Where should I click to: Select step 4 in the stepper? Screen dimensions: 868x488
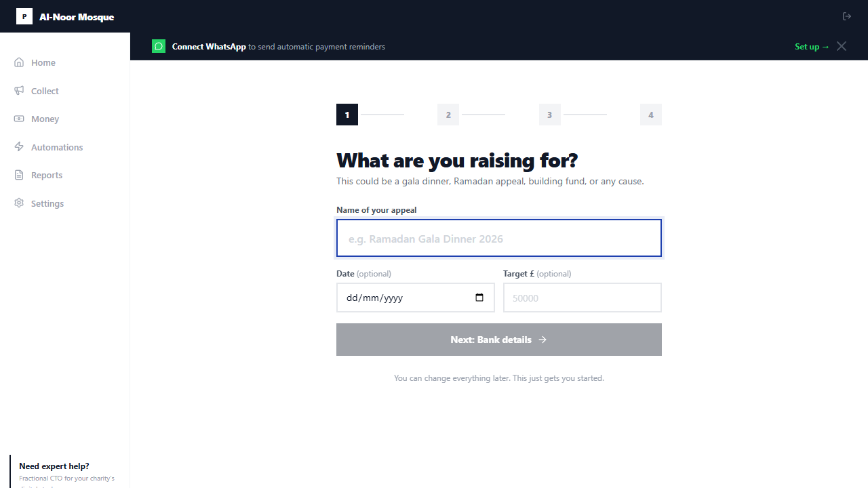[651, 115]
